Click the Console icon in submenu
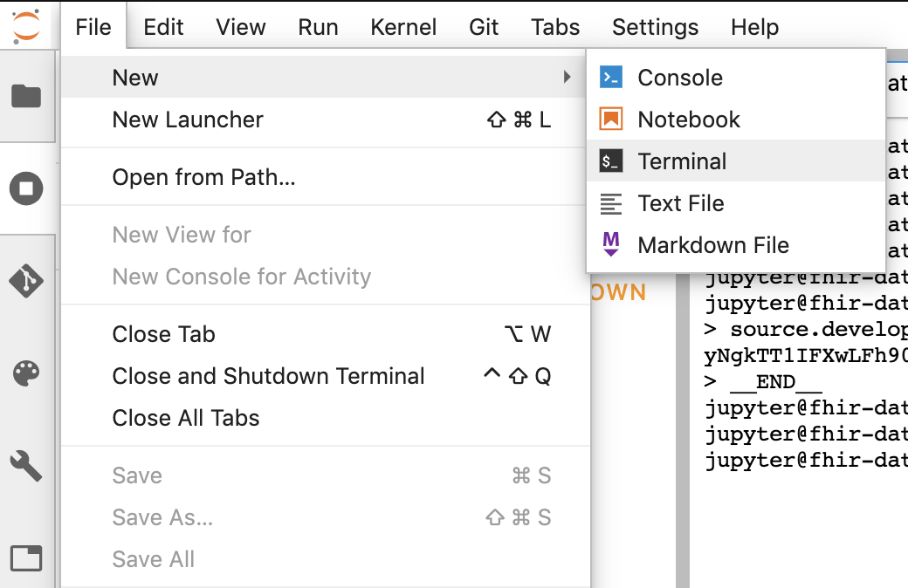This screenshot has height=588, width=908. pos(611,78)
